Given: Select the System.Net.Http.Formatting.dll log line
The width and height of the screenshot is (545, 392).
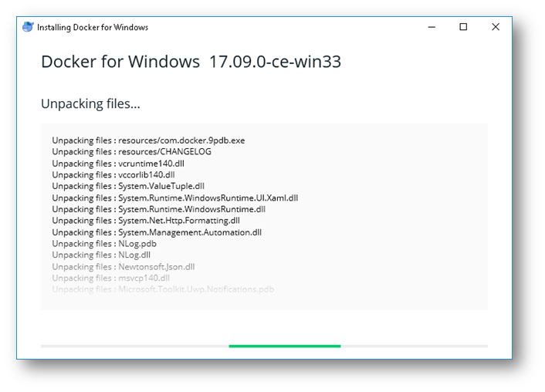Looking at the screenshot, I should pos(146,221).
